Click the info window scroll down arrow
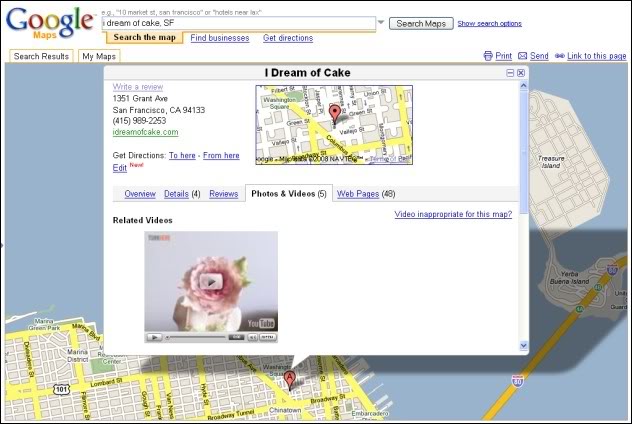 [x=524, y=345]
